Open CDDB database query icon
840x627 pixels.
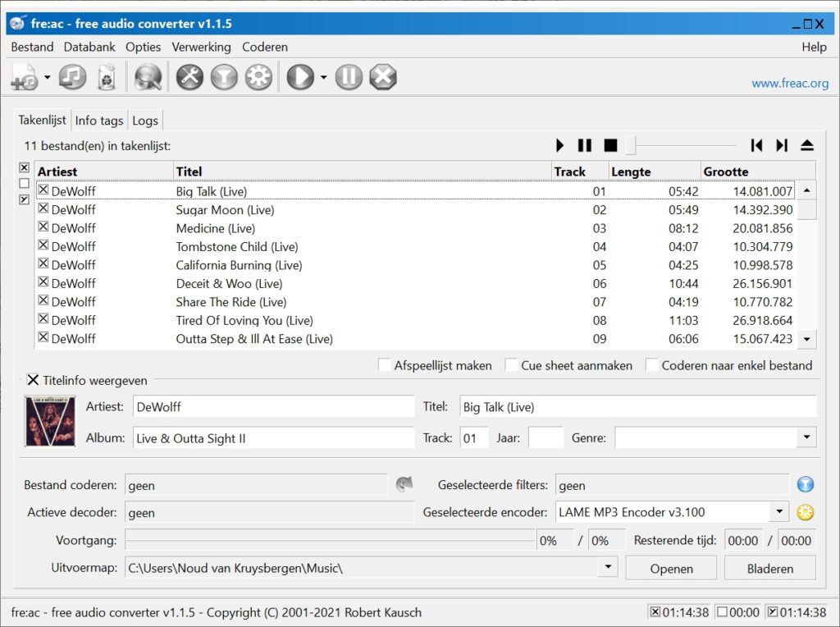(x=148, y=77)
